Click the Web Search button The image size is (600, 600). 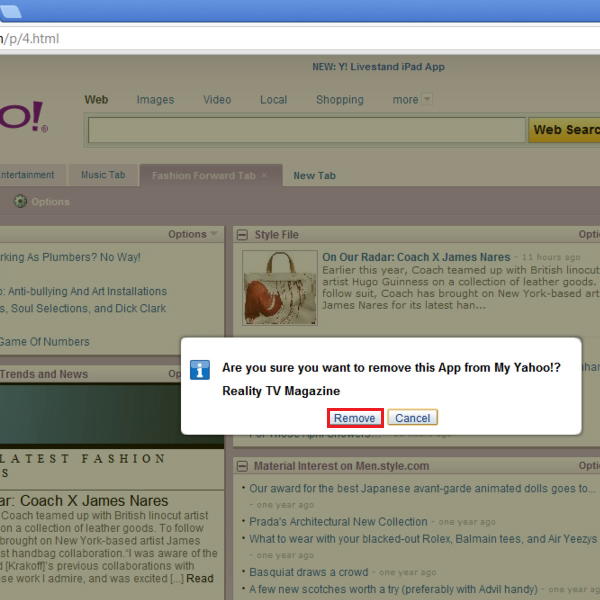click(564, 130)
